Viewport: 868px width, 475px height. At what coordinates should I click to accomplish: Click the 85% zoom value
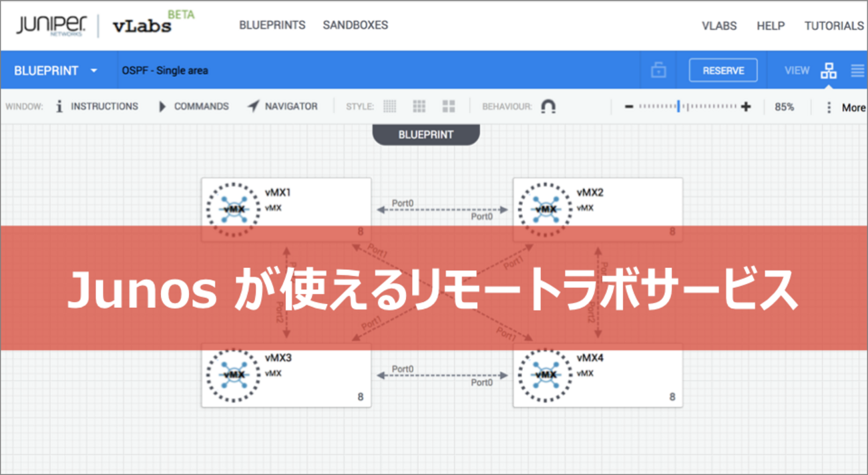[x=785, y=107]
